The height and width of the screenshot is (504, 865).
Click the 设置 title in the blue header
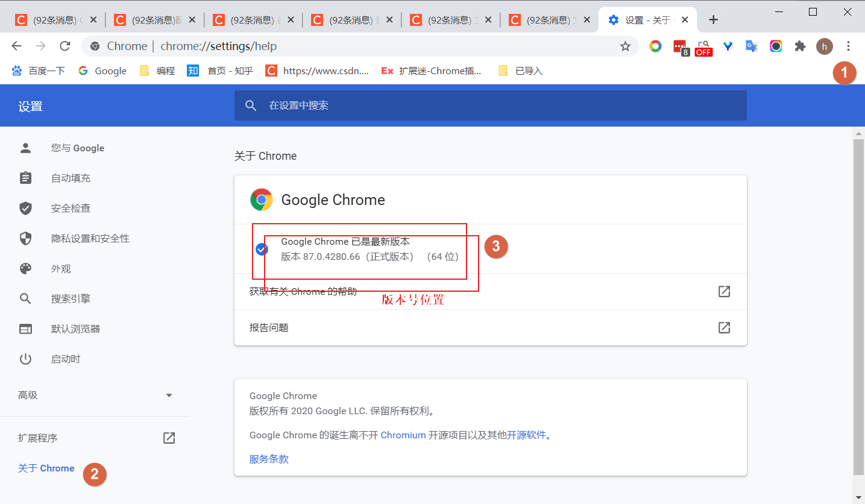coord(30,107)
